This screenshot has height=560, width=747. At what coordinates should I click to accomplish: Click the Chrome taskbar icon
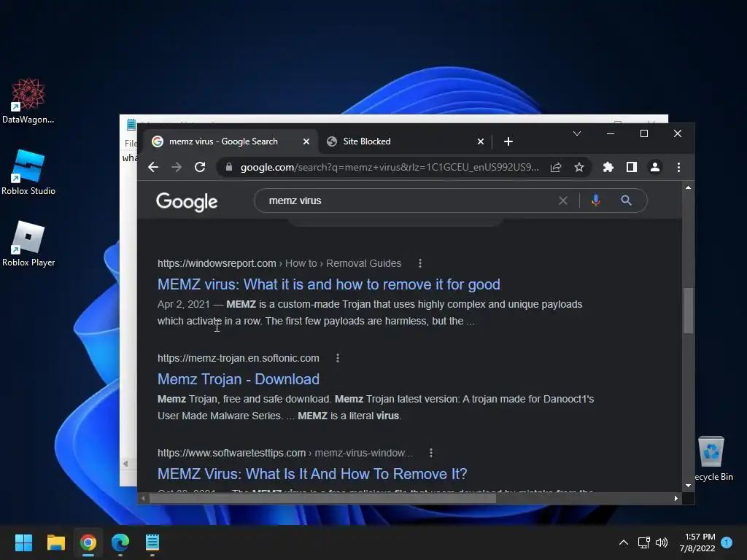click(88, 542)
